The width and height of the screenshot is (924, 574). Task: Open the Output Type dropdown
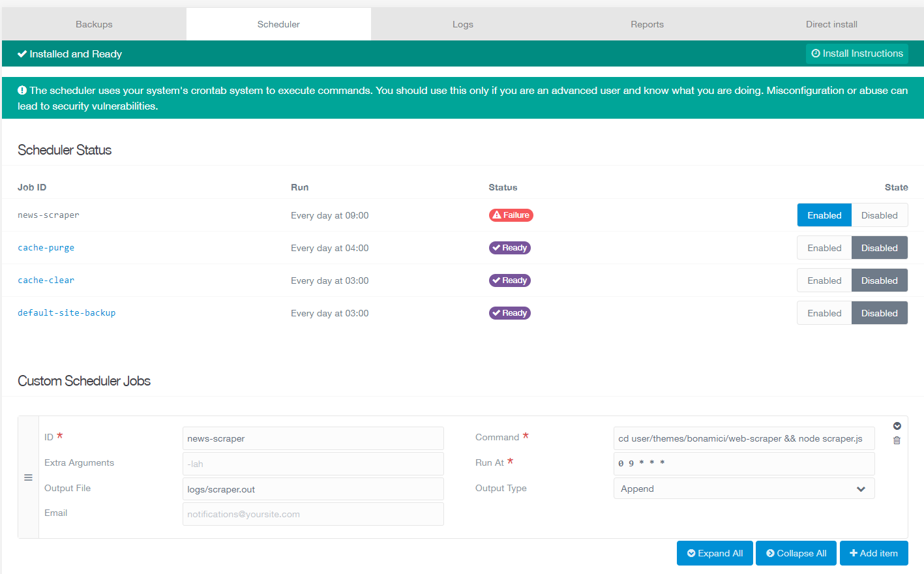coord(744,489)
